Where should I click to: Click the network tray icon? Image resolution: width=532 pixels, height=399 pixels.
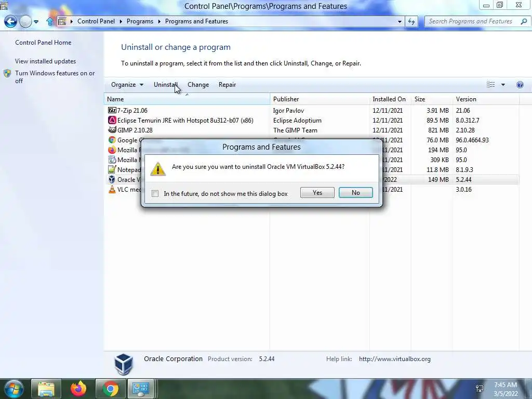point(480,389)
